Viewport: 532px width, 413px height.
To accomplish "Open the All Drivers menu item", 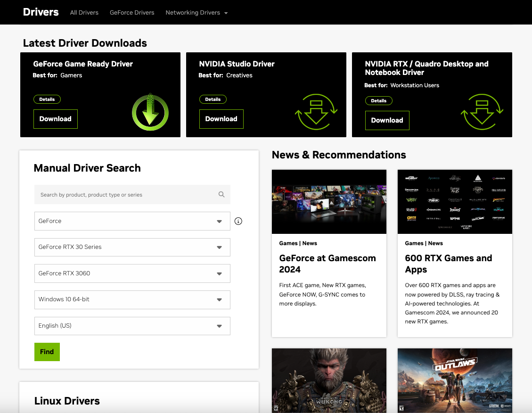I will pyautogui.click(x=84, y=13).
